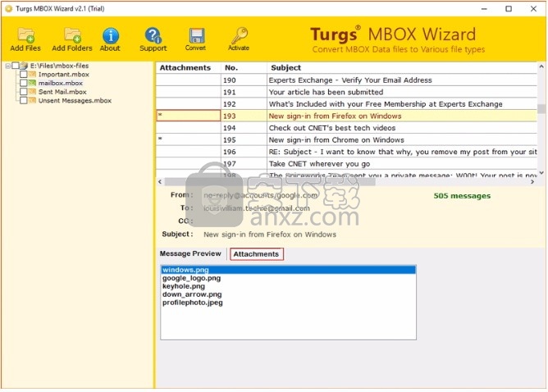Open the Support help icon
548x392 pixels.
tap(153, 35)
